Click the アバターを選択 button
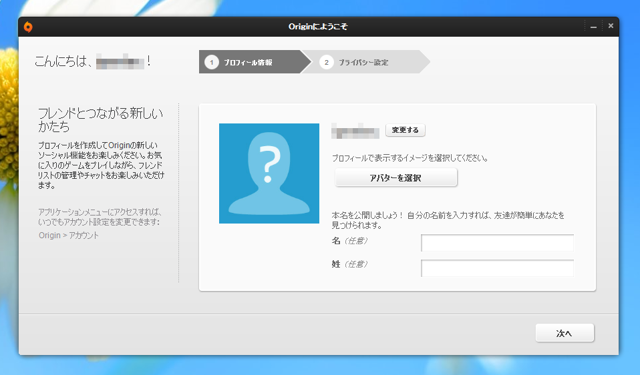This screenshot has width=640, height=375. (396, 178)
